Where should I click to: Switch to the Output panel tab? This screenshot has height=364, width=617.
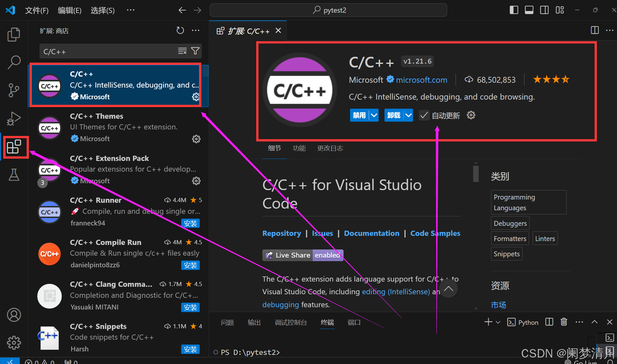coord(254,322)
